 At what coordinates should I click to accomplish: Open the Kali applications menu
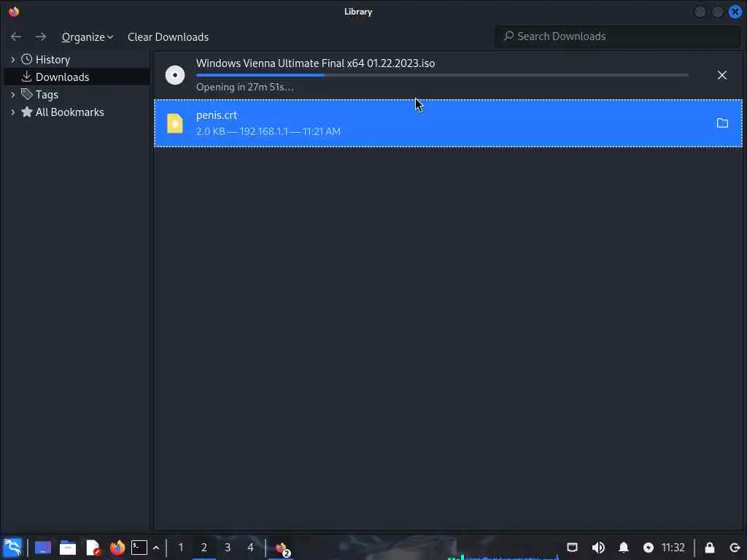pos(13,548)
